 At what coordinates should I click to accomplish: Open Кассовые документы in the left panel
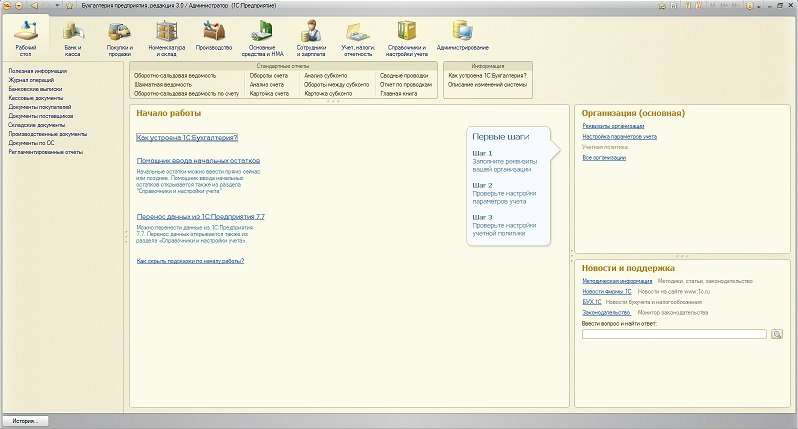(36, 98)
